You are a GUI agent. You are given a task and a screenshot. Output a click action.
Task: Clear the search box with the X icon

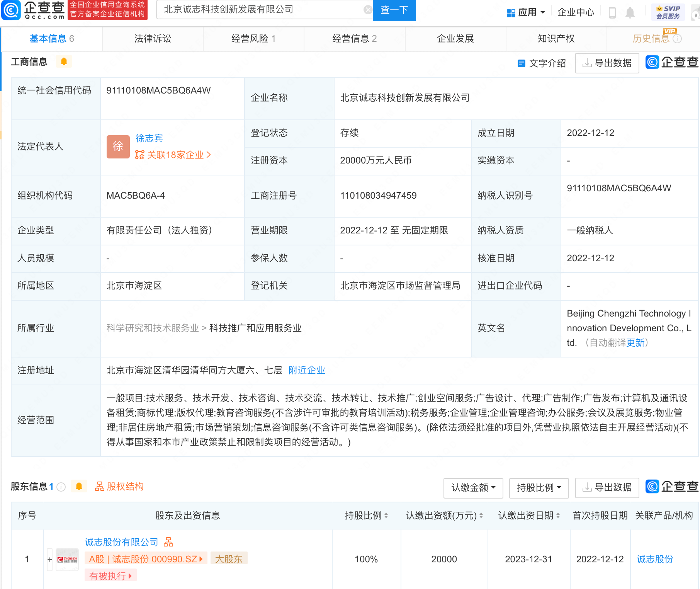pos(368,10)
